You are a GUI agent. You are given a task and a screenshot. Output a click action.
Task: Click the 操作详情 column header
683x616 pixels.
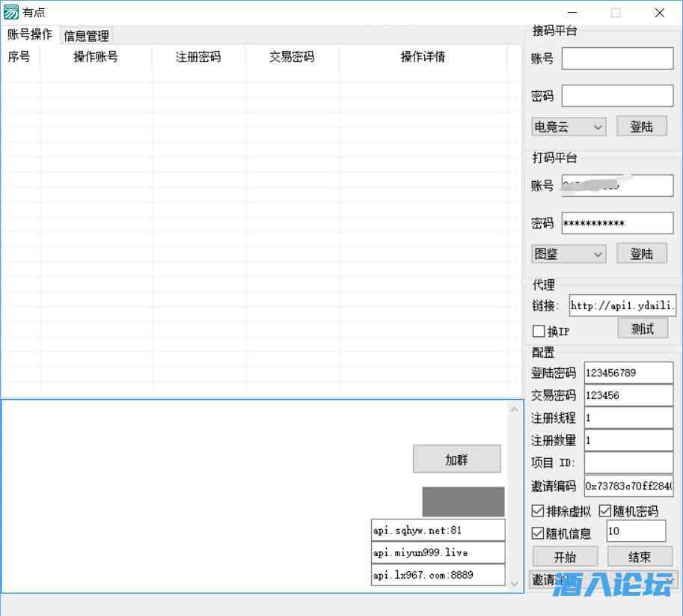pyautogui.click(x=423, y=57)
